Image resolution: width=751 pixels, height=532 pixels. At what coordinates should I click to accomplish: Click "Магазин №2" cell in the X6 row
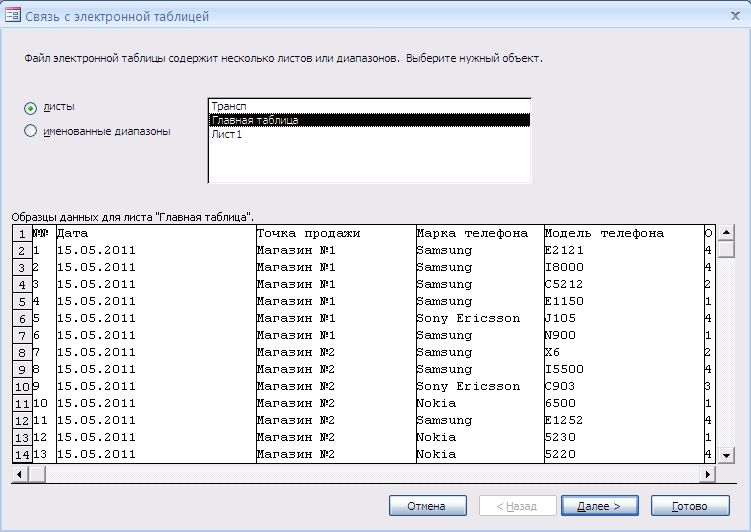(336, 352)
